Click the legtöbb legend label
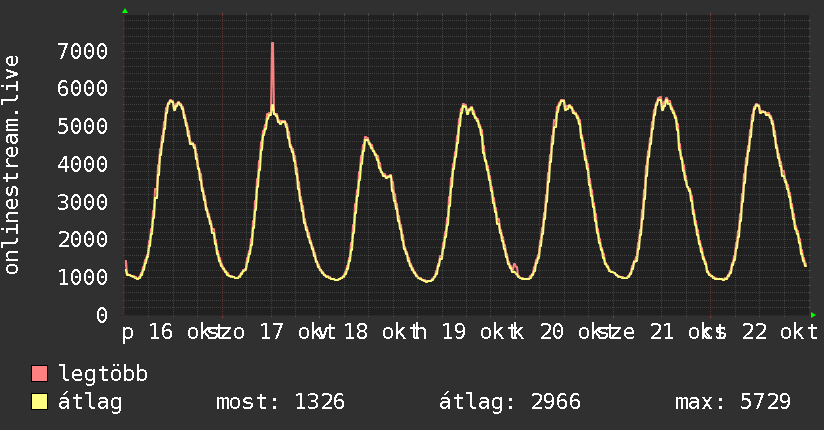 pos(103,374)
